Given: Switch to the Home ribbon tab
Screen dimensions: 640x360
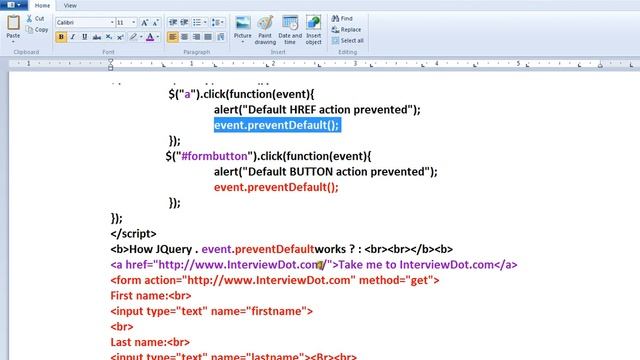Looking at the screenshot, I should [x=42, y=5].
